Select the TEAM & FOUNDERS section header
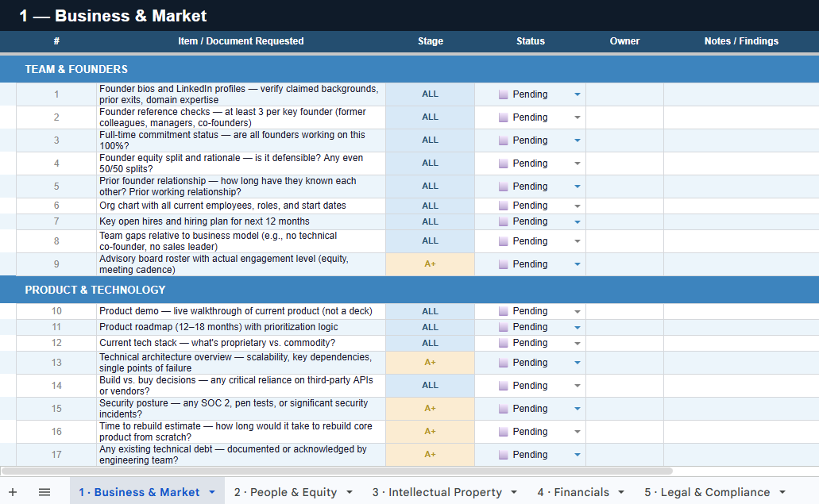 tap(410, 69)
